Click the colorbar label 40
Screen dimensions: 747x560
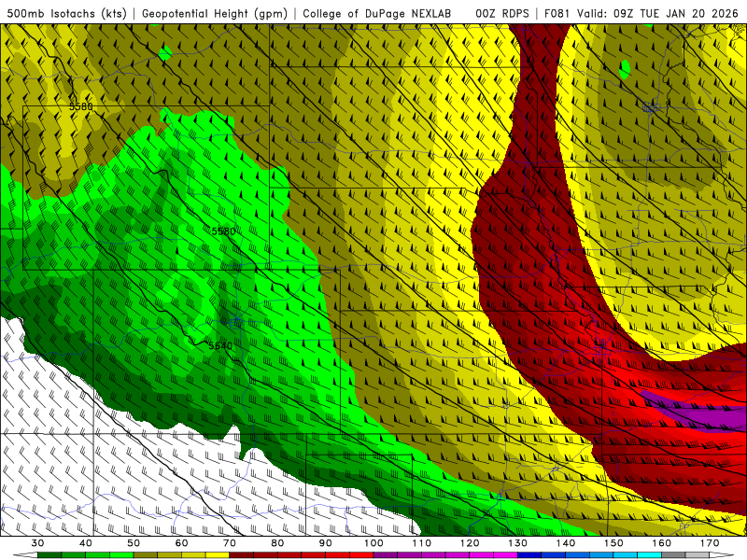click(85, 543)
